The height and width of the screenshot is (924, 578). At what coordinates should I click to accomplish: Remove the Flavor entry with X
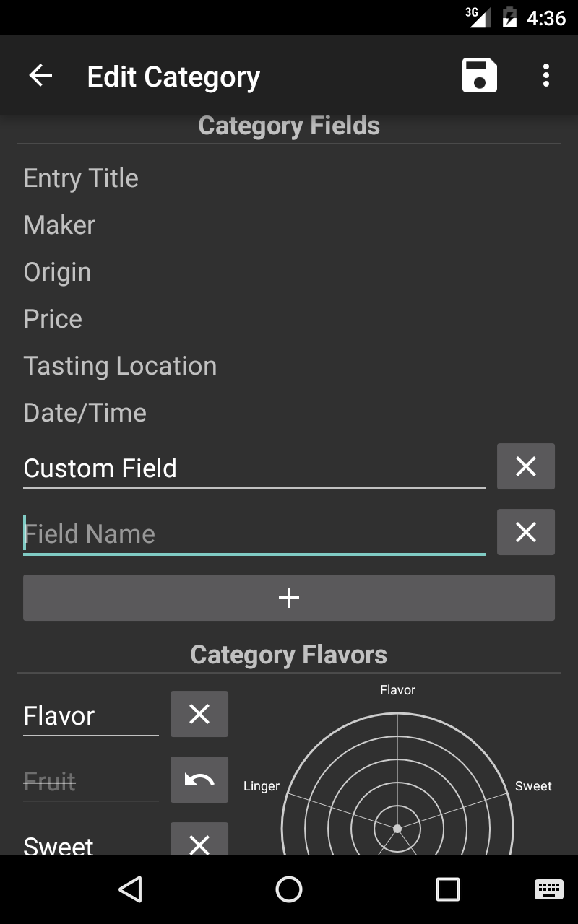[x=199, y=714]
